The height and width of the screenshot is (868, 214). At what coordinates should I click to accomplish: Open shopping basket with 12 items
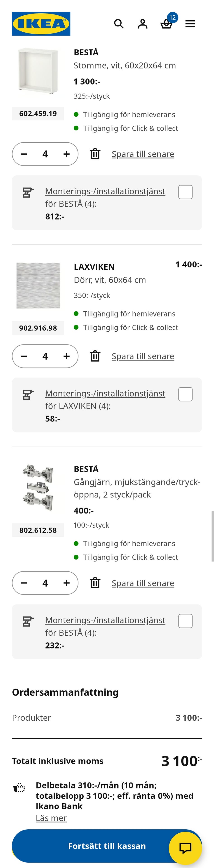(x=167, y=24)
